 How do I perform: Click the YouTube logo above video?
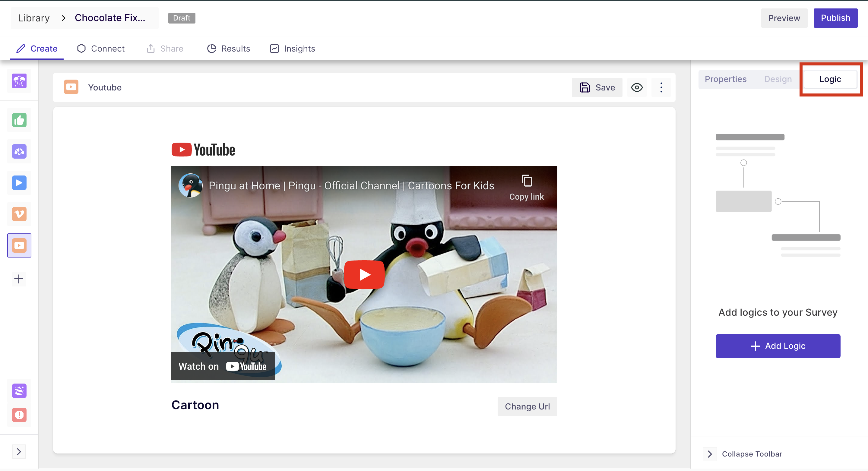tap(203, 150)
